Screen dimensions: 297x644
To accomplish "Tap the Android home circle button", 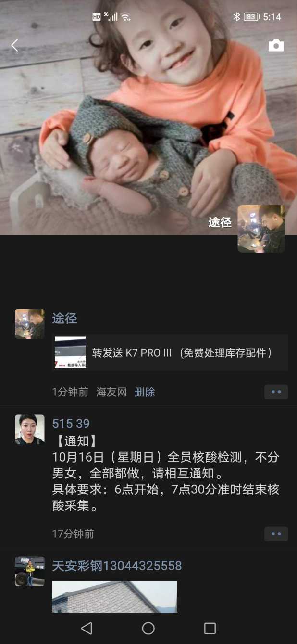I will [148, 628].
